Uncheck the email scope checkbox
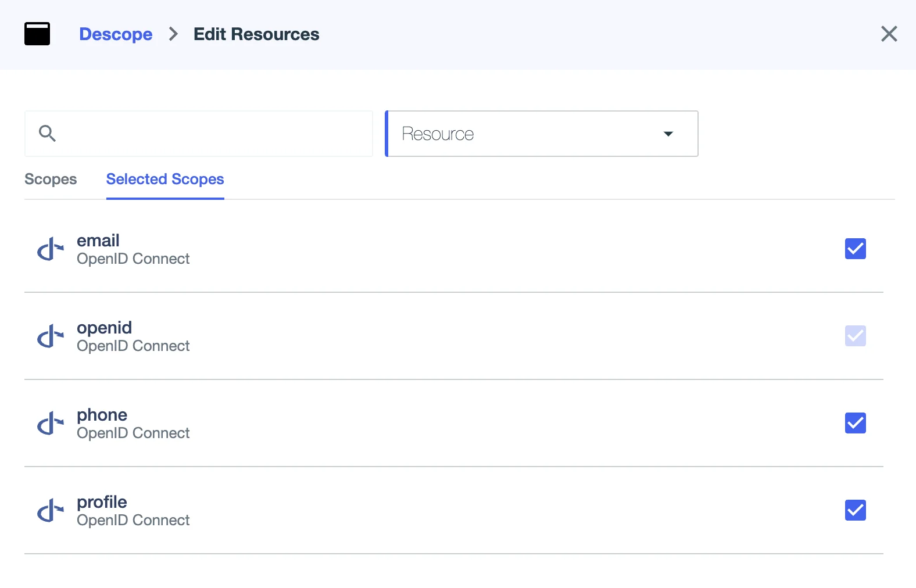This screenshot has width=916, height=588. (855, 249)
